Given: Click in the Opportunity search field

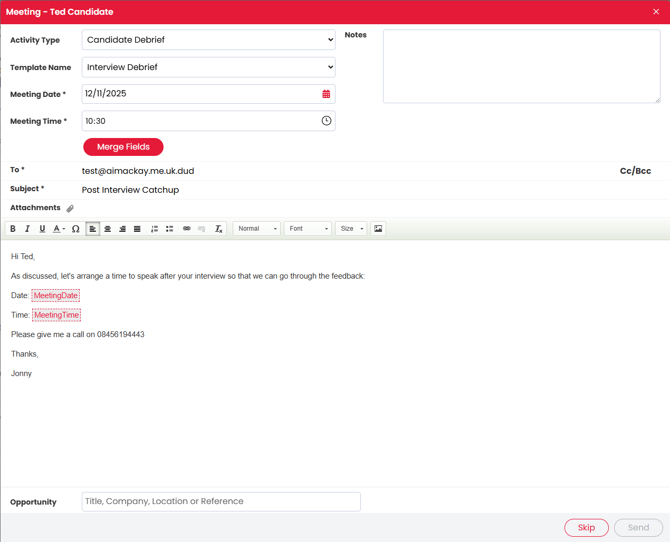Looking at the screenshot, I should (x=221, y=502).
